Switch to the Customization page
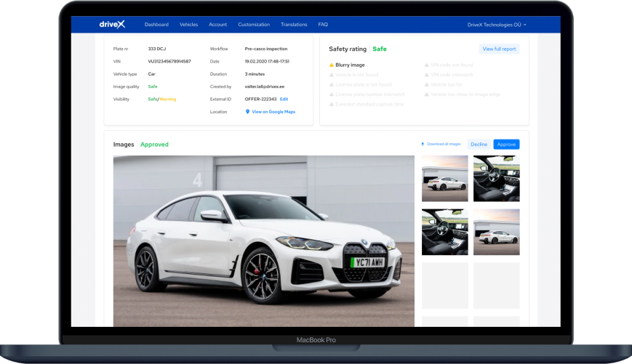The height and width of the screenshot is (364, 632). tap(254, 25)
